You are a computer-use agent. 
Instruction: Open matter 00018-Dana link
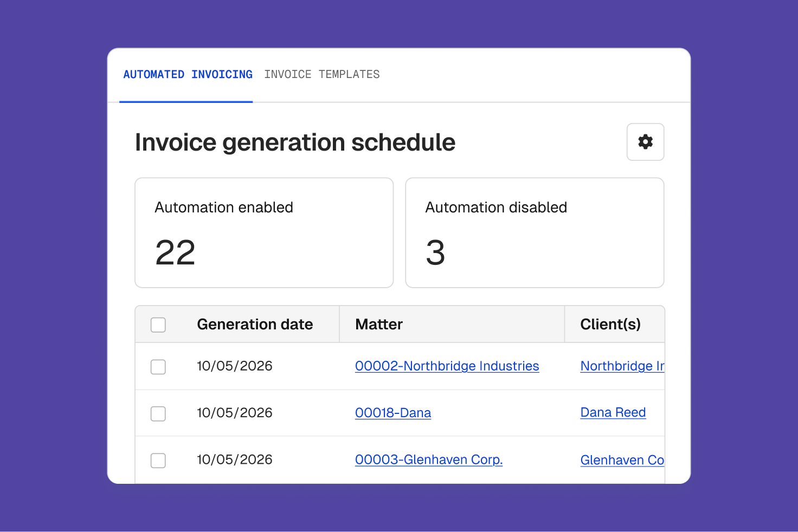click(393, 413)
